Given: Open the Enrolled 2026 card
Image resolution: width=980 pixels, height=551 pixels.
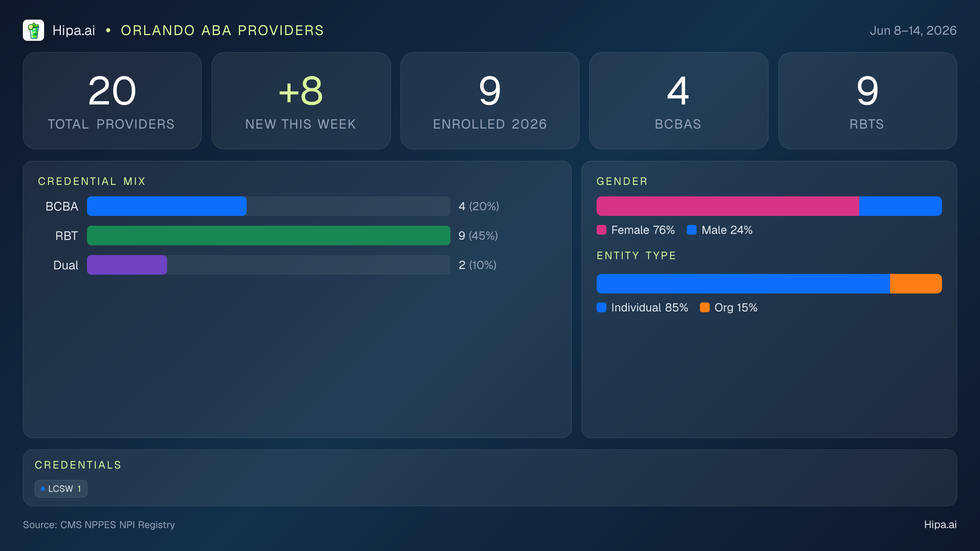Looking at the screenshot, I should click(x=490, y=101).
